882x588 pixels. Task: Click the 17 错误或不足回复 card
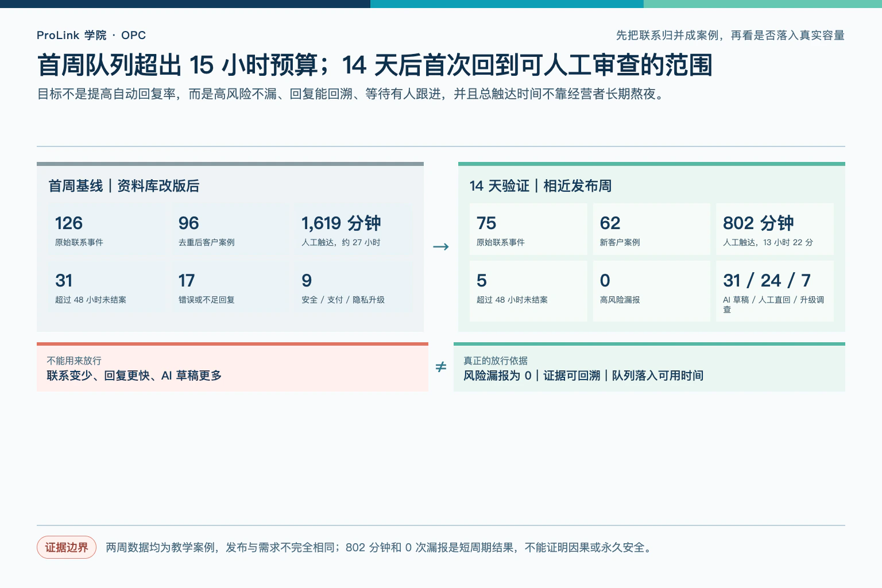point(230,287)
